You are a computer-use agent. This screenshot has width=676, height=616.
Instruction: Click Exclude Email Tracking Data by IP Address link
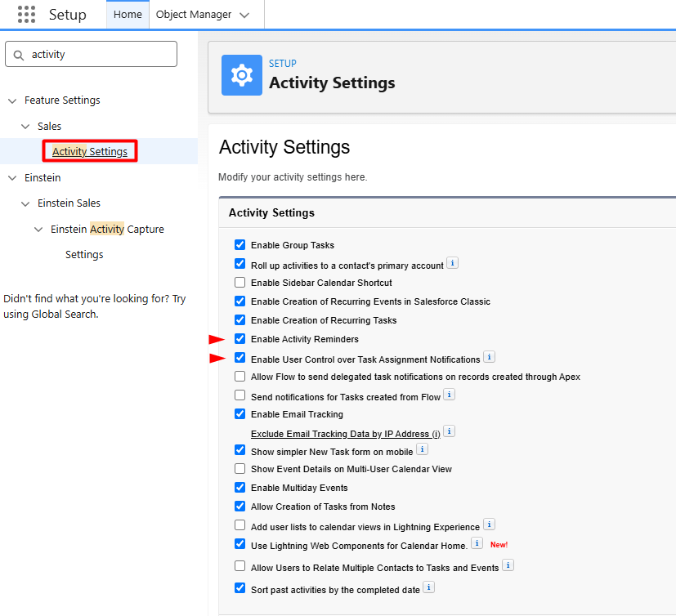(x=345, y=434)
